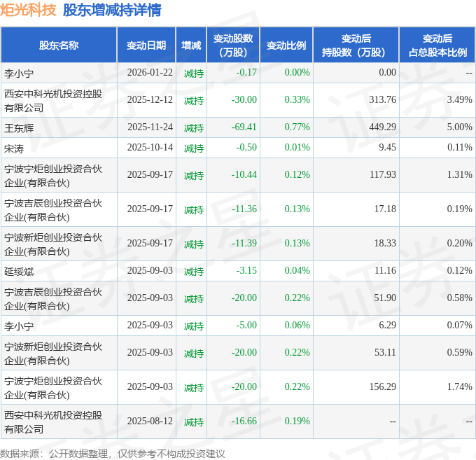This screenshot has width=476, height=460.
Task: Click the 53.11 holdings value
Action: [385, 352]
